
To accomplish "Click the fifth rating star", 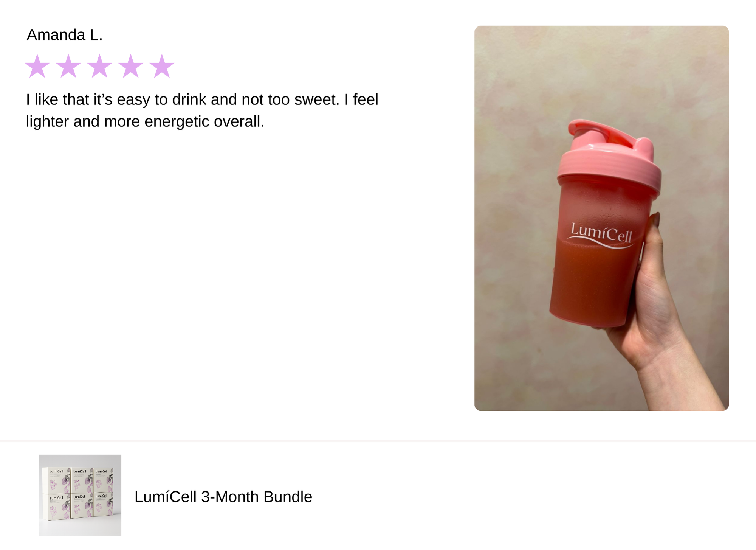I will point(162,66).
